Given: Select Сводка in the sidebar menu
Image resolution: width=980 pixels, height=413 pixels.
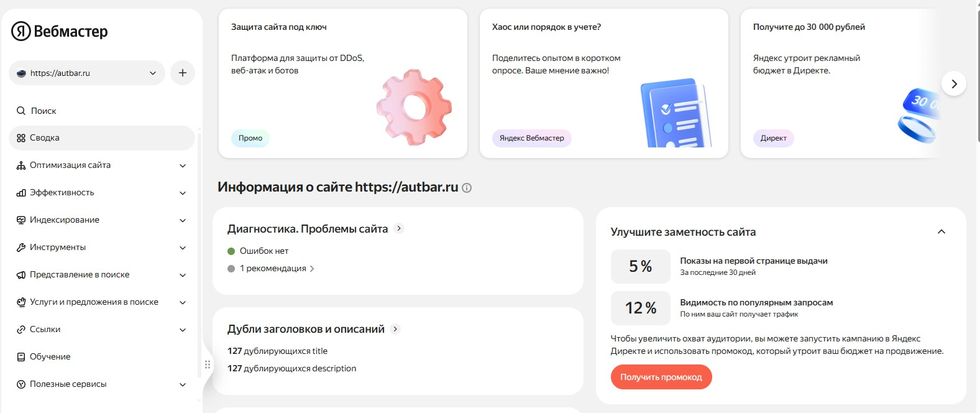Looking at the screenshot, I should (102, 138).
